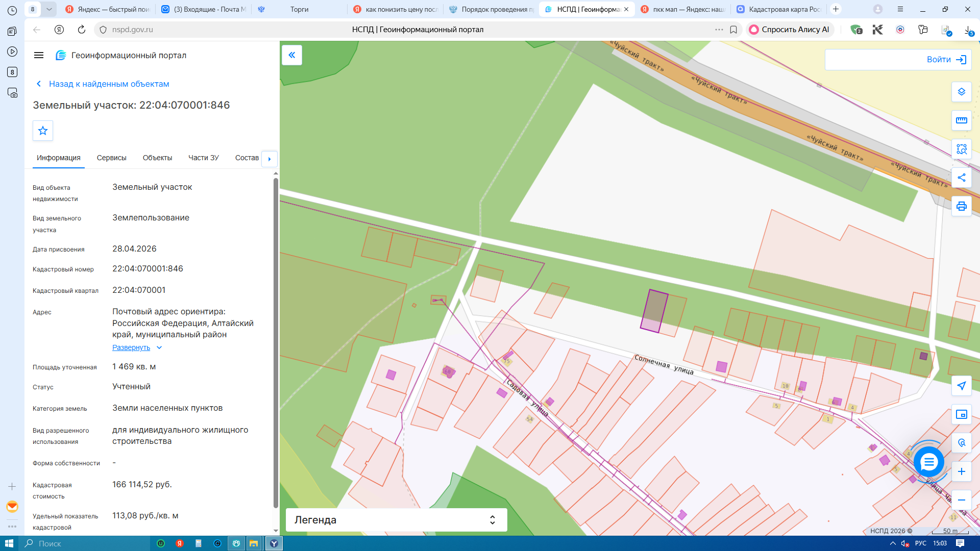Bookmark the page in address bar
Image resolution: width=980 pixels, height=551 pixels.
point(733,30)
